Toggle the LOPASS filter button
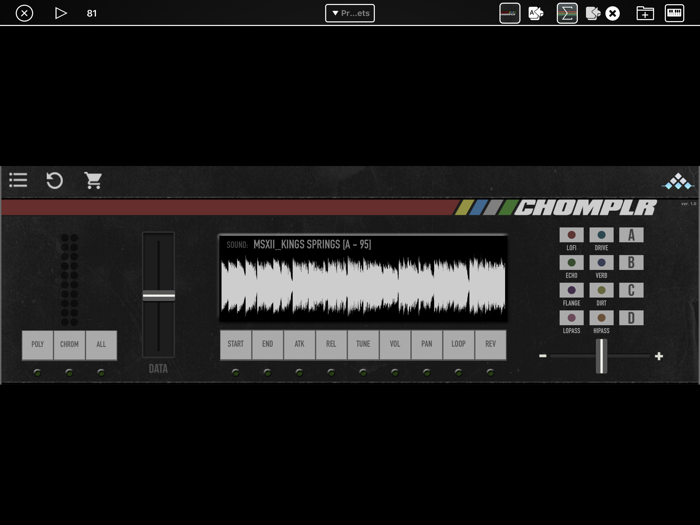700x525 pixels. (571, 318)
